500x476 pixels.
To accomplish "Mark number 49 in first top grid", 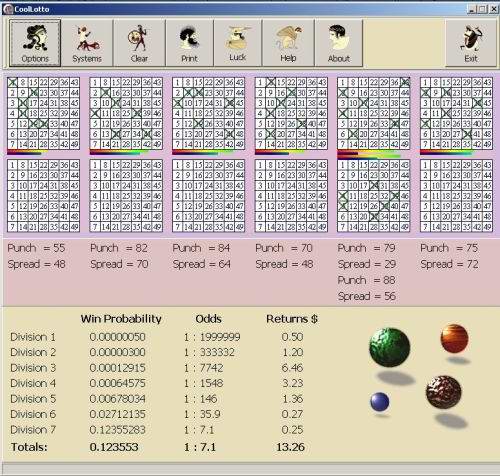I will pos(74,144).
